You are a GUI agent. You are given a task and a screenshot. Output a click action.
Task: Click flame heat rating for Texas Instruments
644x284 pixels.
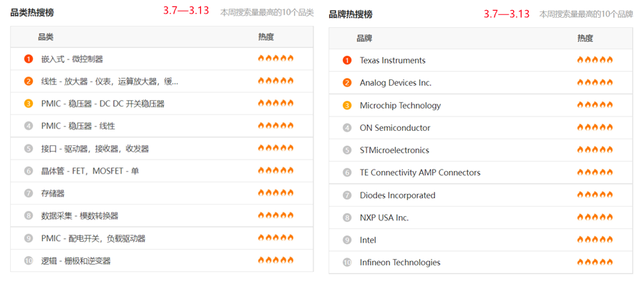tap(595, 60)
